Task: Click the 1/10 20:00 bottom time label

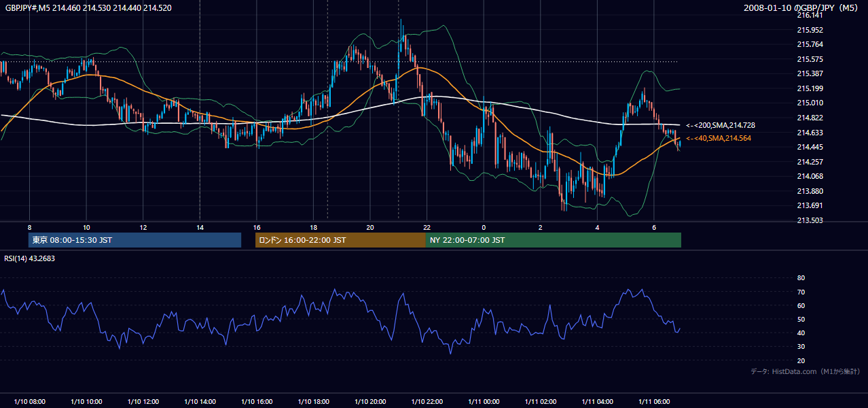Action: tap(370, 402)
